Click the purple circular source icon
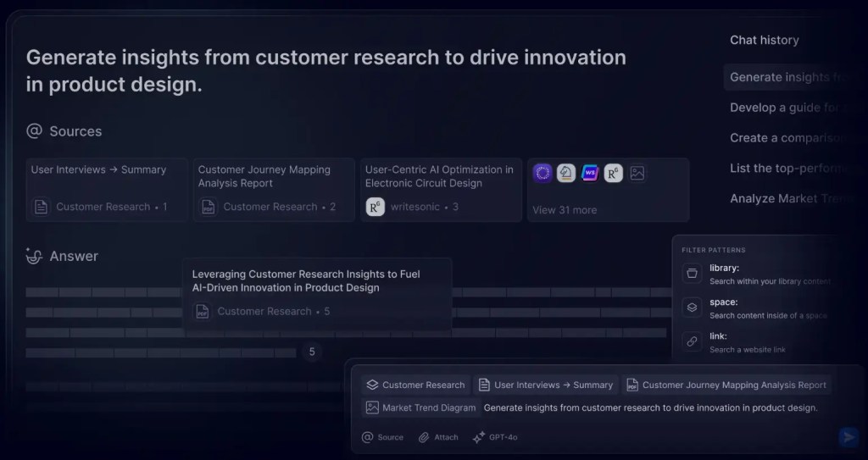The image size is (868, 460). (x=542, y=173)
